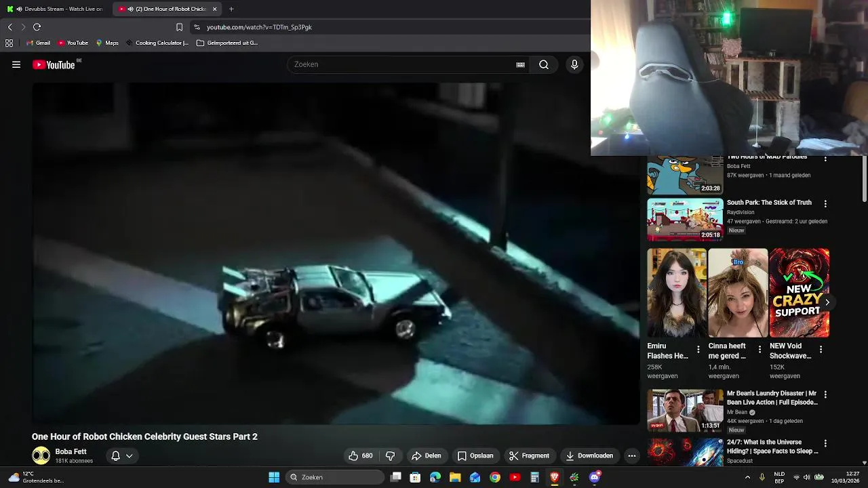
Task: View site settings icon in address bar
Action: pos(197,27)
